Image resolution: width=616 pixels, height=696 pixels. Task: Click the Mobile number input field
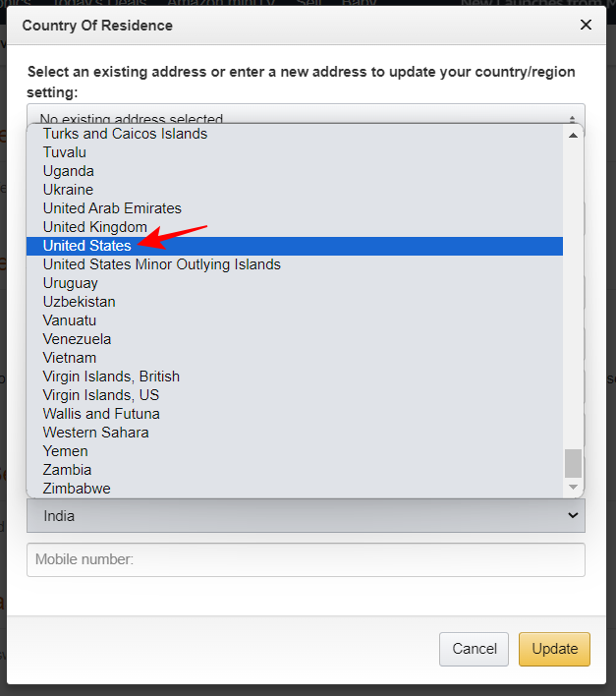click(x=306, y=559)
